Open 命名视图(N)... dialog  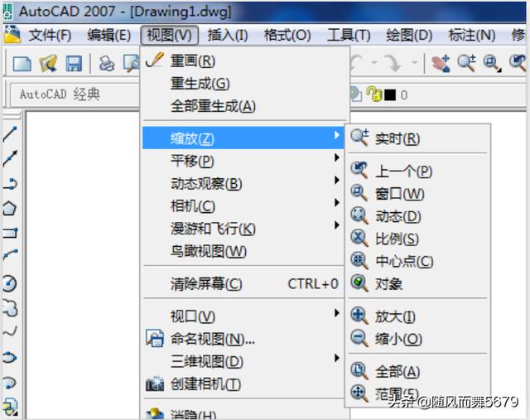click(x=243, y=339)
